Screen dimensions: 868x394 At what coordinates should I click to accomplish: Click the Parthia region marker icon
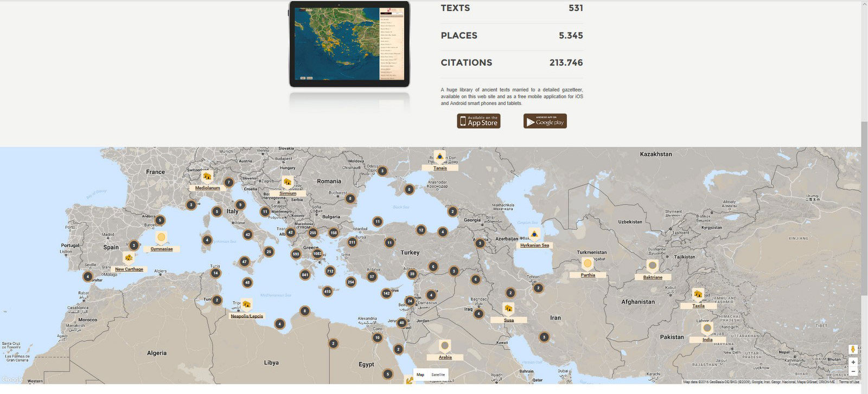[x=588, y=264]
